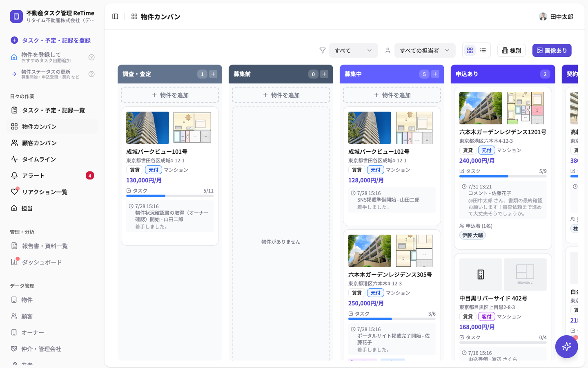Open the AI assistant sparkle button
This screenshot has height=368, width=588.
click(x=566, y=347)
